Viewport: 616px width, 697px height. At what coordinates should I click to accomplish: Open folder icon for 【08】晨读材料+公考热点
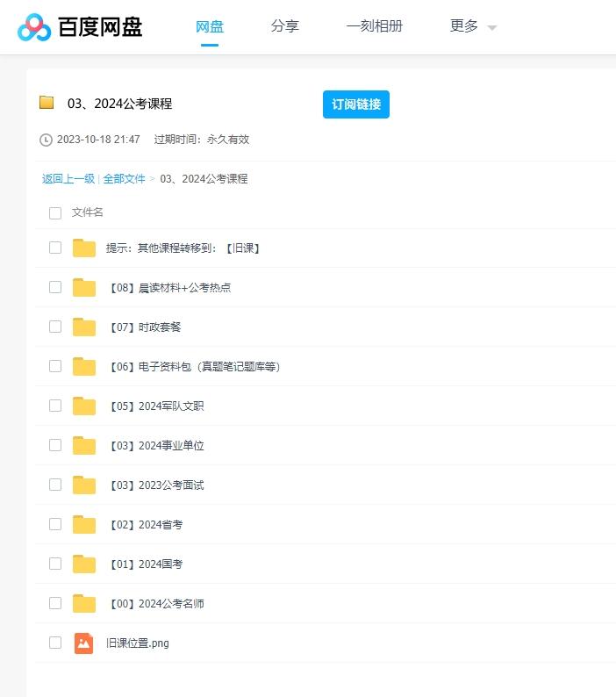pos(84,287)
